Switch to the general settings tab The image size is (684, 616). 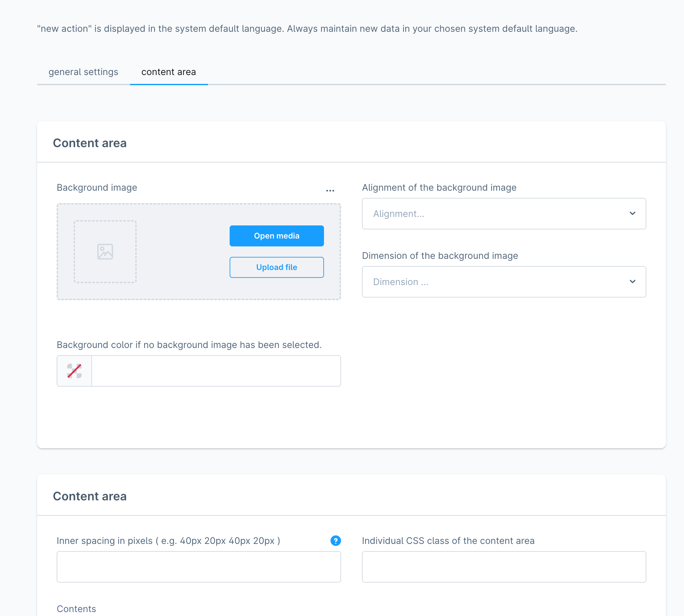83,72
